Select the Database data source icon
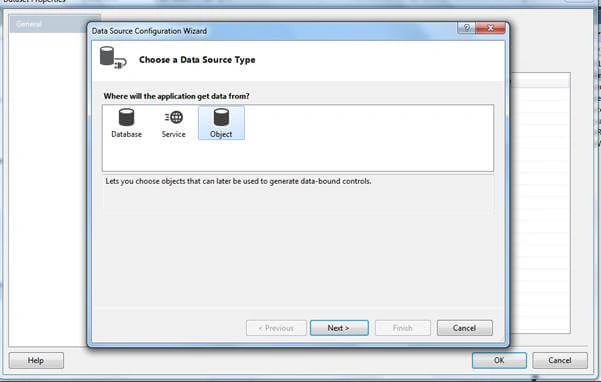 [x=126, y=123]
